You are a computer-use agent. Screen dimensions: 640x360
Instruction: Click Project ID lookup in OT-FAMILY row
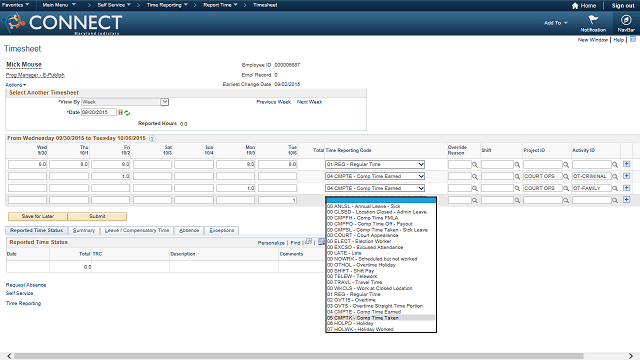click(x=566, y=189)
